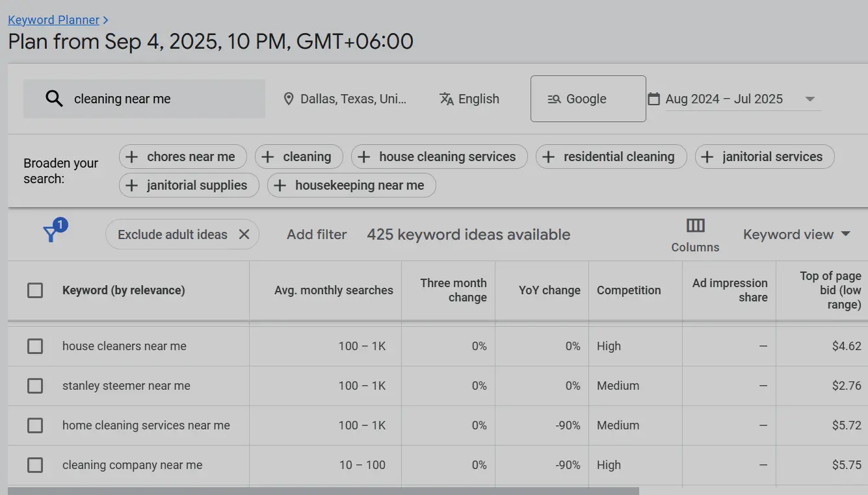Change the English language setting
The width and height of the screenshot is (868, 495).
click(x=479, y=99)
